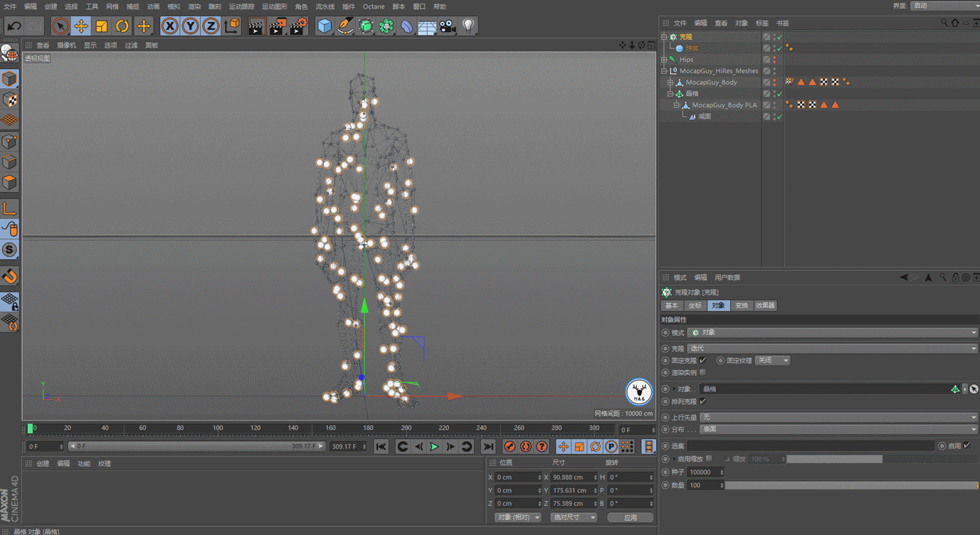Open the floor environment icon
The image size is (980, 535).
click(427, 27)
